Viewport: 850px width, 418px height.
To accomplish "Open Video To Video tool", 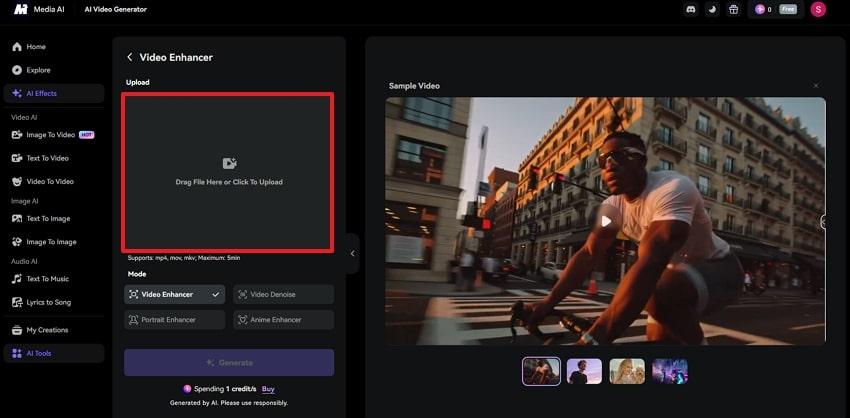I will (54, 181).
